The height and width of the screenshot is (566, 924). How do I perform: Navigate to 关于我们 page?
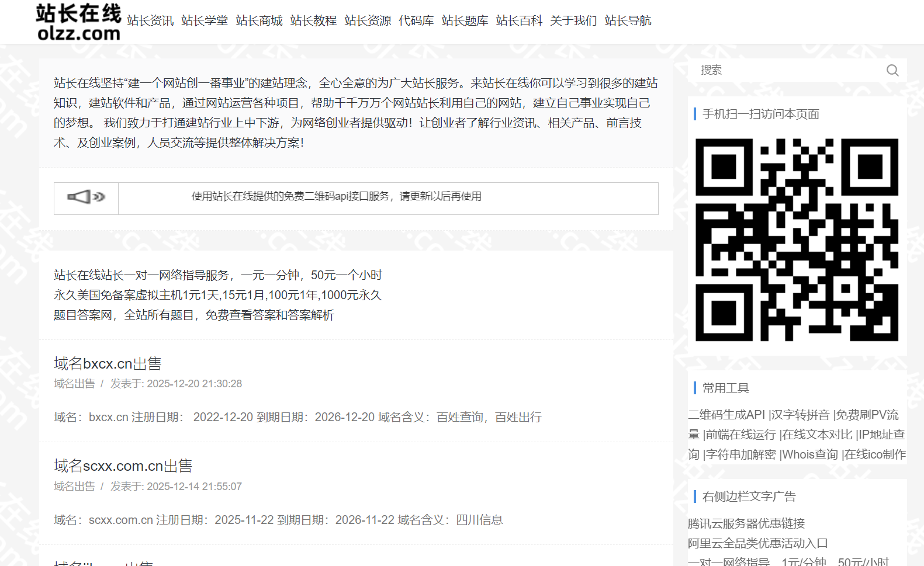pyautogui.click(x=573, y=21)
